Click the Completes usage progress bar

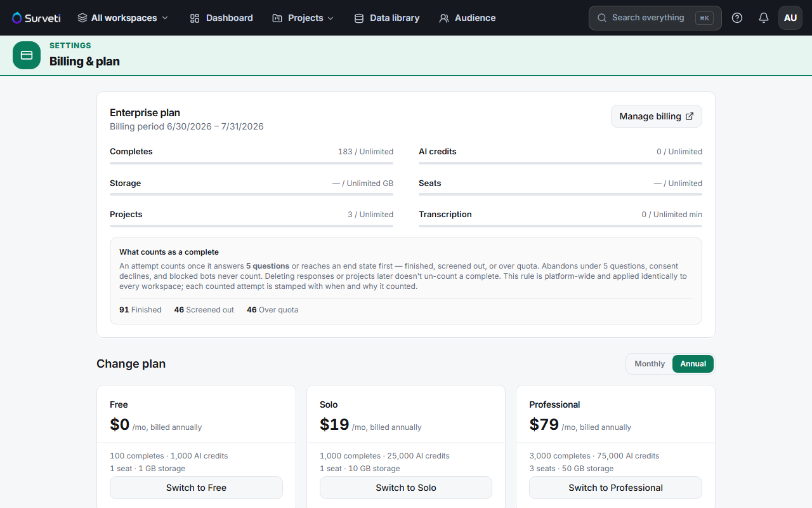point(251,163)
